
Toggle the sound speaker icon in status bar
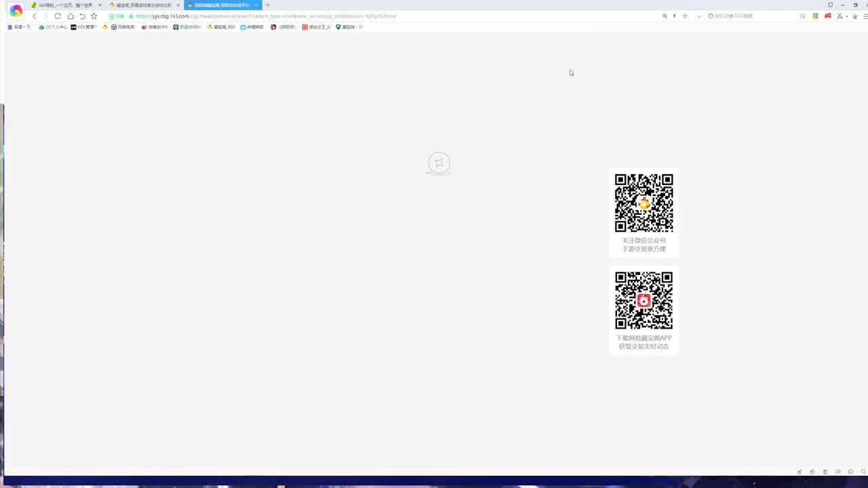(x=838, y=472)
